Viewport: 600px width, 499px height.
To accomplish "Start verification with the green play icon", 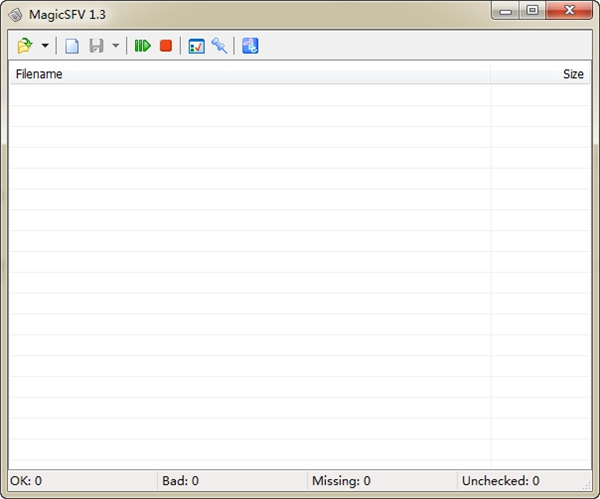I will click(x=143, y=46).
